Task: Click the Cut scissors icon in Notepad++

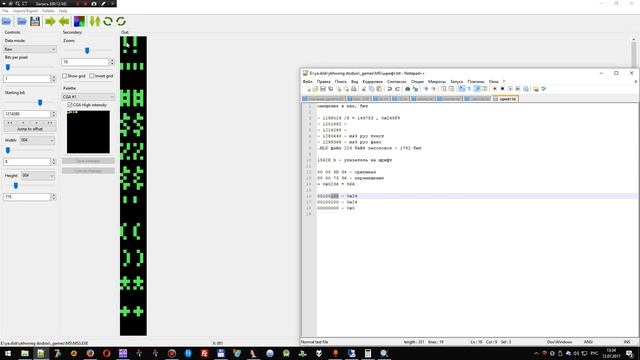Action: [364, 89]
